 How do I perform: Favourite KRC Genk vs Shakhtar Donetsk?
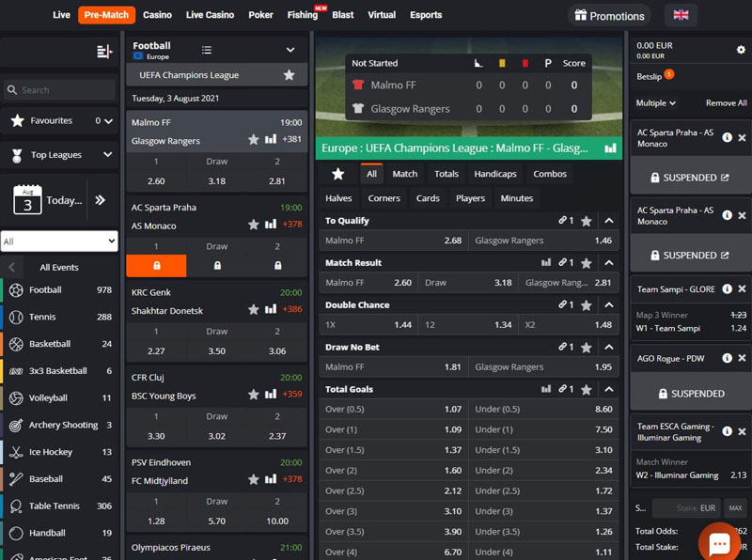coord(253,309)
